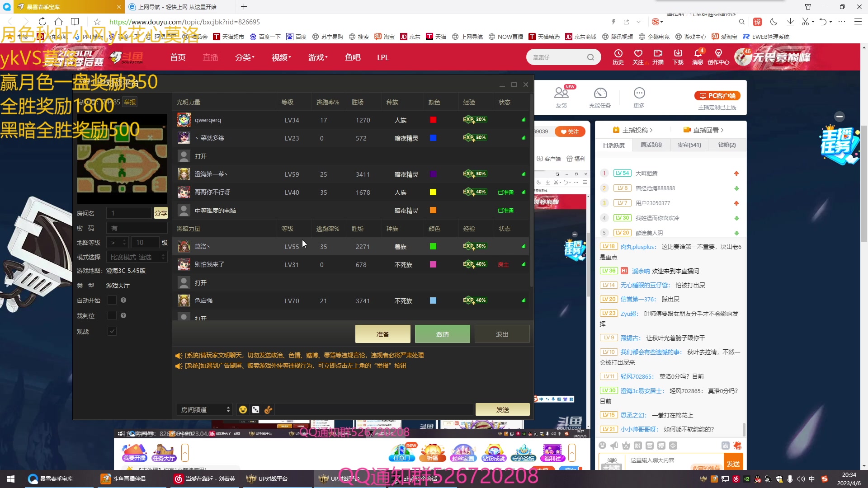Open the emoji picker in room chat
The height and width of the screenshot is (488, 868).
pyautogui.click(x=243, y=409)
